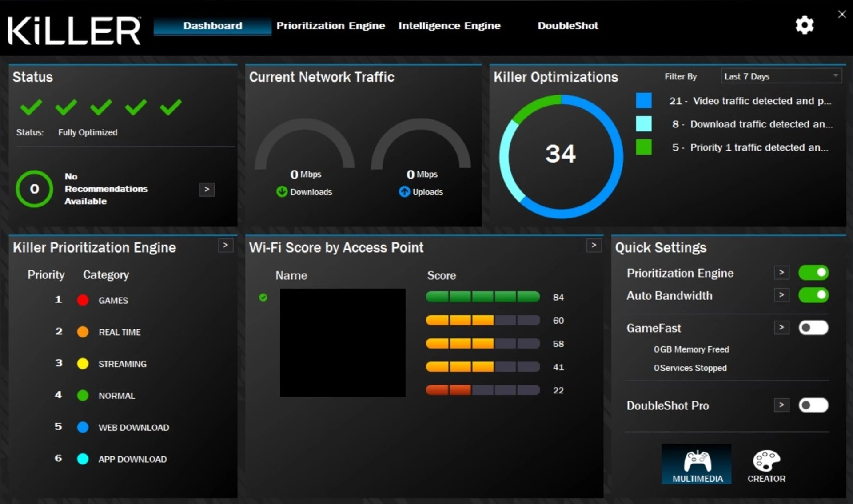
Task: Click the last green status checkmark
Action: pos(171,107)
